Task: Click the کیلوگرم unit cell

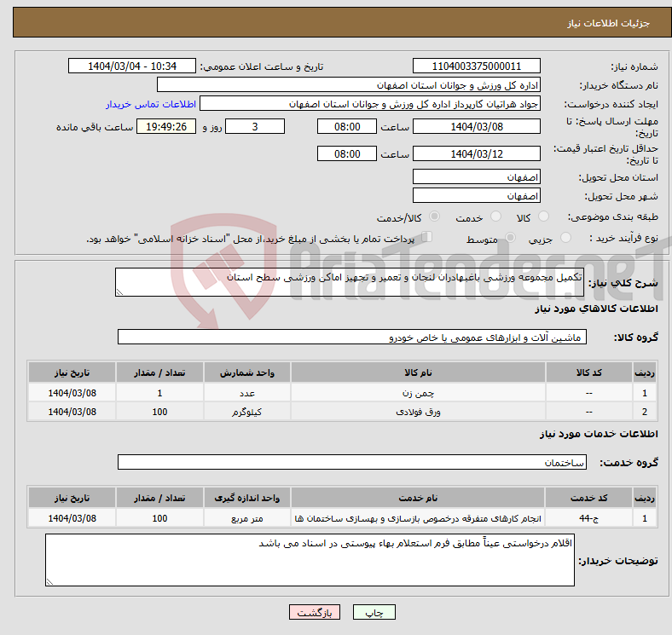Action: 246,412
